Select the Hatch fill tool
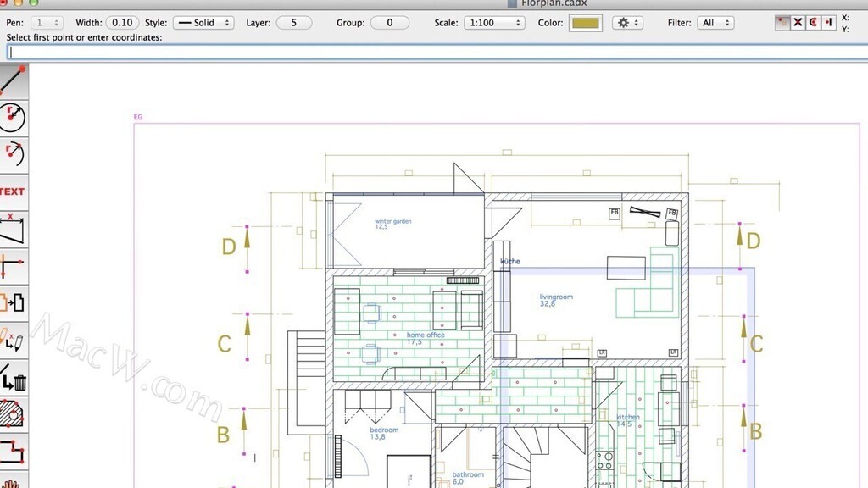This screenshot has width=868, height=488. click(14, 414)
